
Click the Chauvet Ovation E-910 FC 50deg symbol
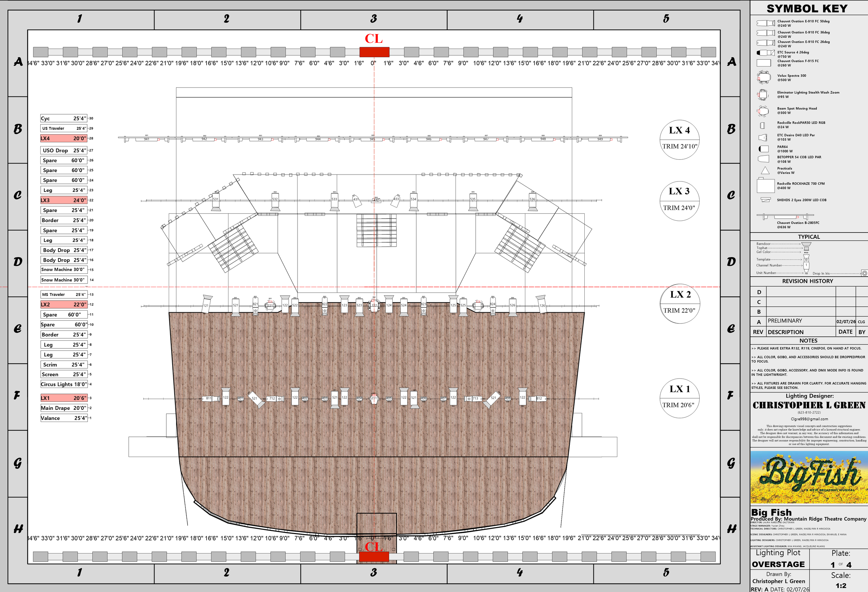click(x=766, y=23)
